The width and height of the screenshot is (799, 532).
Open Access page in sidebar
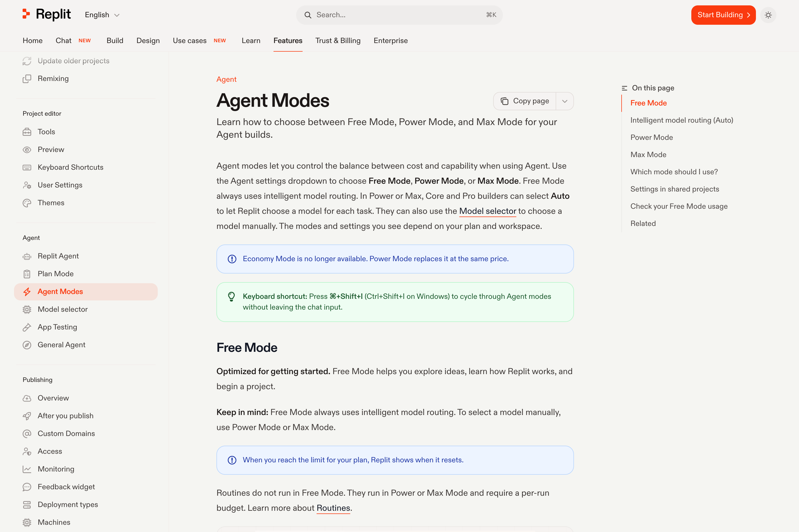[x=50, y=451]
